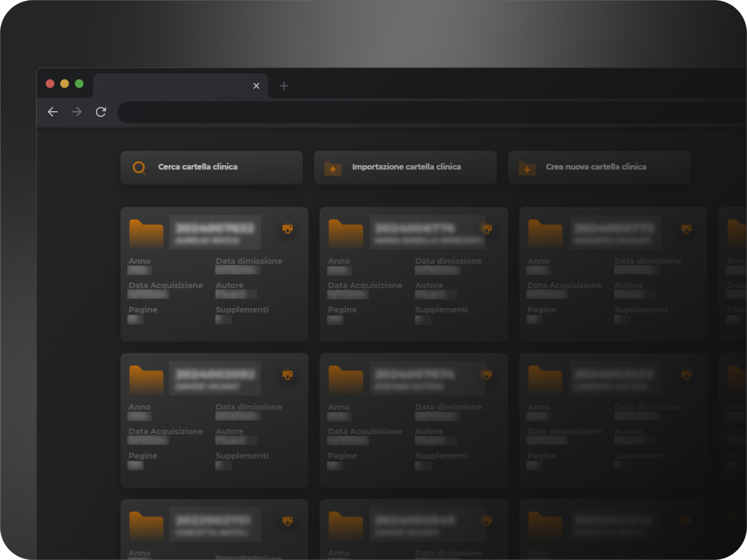The height and width of the screenshot is (560, 747).
Task: Close the current browser tab
Action: pos(256,86)
